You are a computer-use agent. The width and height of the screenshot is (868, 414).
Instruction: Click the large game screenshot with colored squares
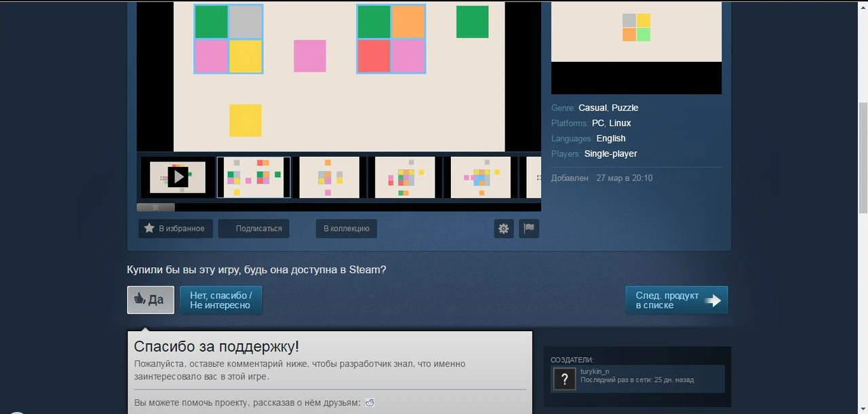click(x=339, y=76)
